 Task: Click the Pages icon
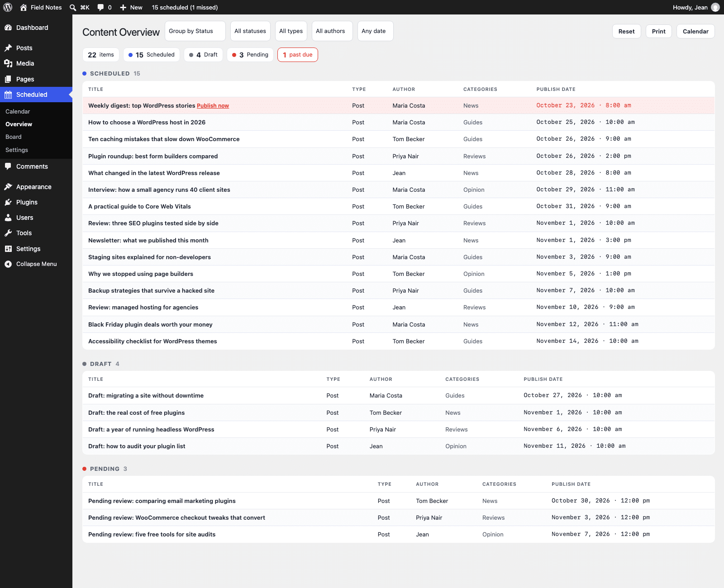pyautogui.click(x=8, y=79)
